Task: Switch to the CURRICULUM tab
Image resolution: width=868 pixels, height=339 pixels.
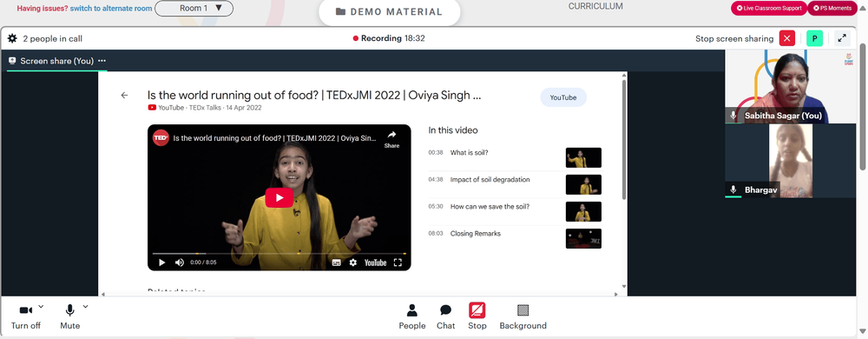Action: (595, 7)
